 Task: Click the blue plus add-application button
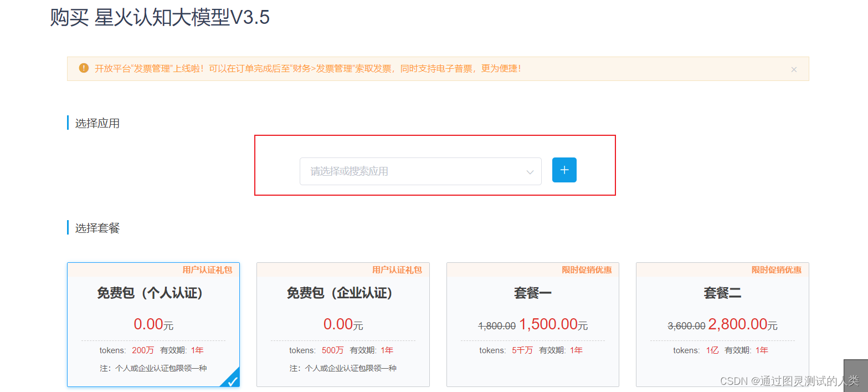pyautogui.click(x=564, y=170)
